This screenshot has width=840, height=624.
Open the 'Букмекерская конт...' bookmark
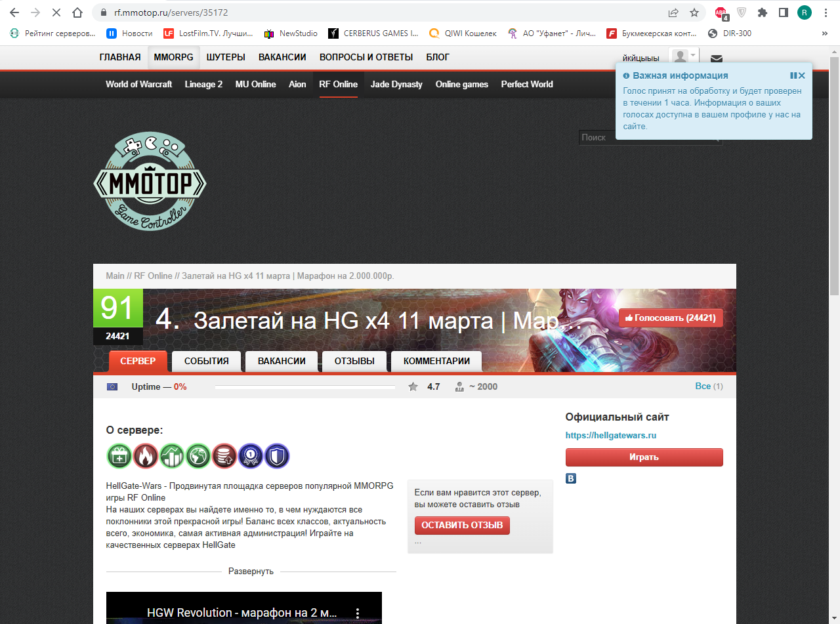[x=652, y=33]
